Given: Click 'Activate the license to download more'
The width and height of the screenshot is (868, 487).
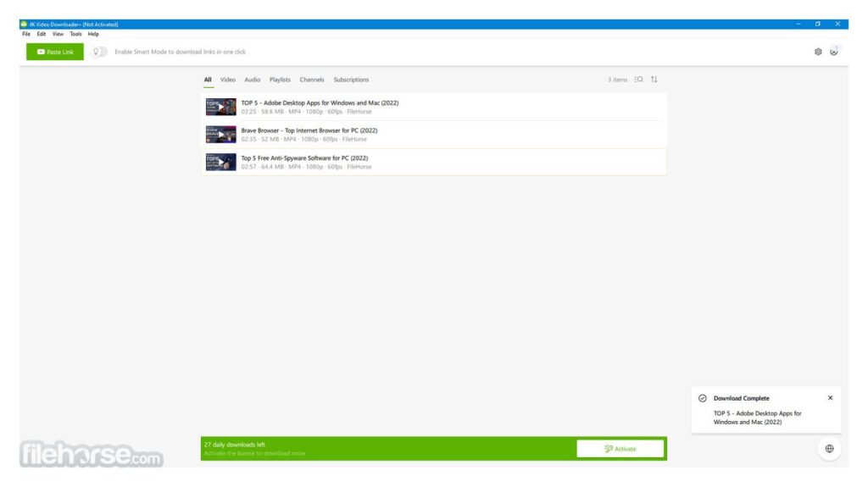Looking at the screenshot, I should (254, 453).
